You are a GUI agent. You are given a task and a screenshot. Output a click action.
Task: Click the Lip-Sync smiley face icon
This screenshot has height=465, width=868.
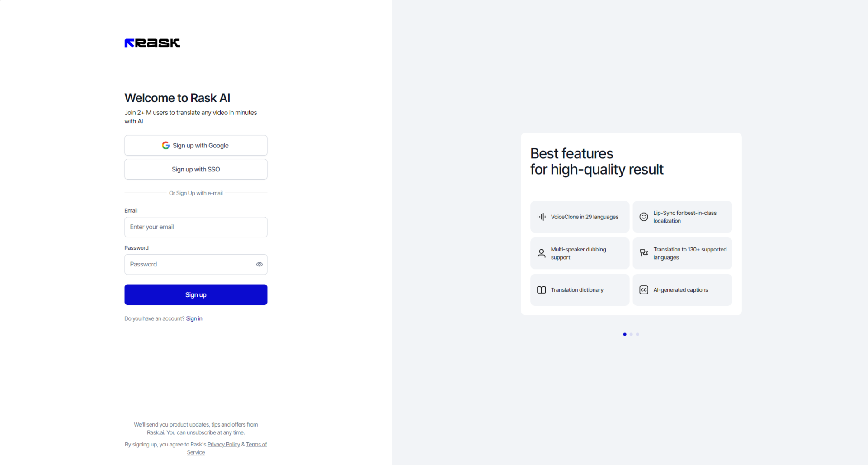tap(644, 217)
